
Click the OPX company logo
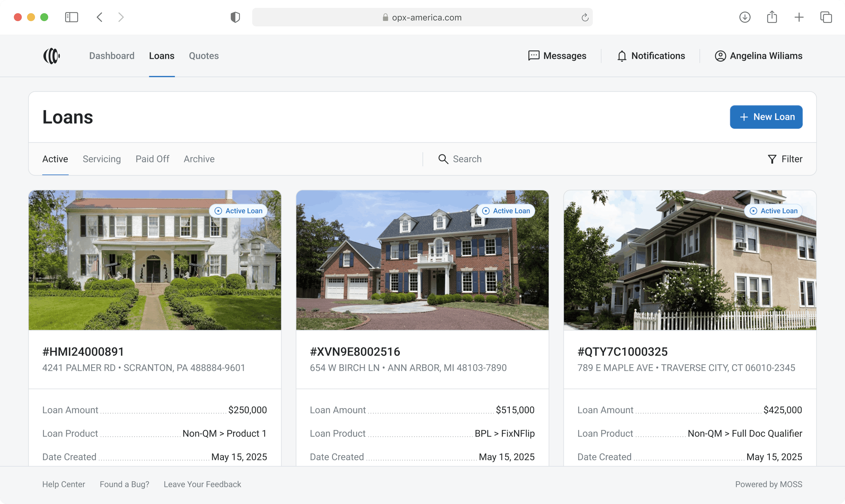click(51, 56)
